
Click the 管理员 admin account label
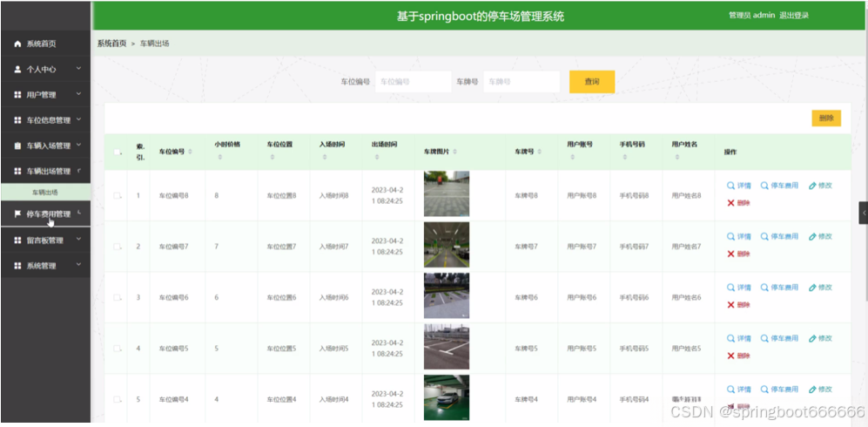pyautogui.click(x=751, y=16)
